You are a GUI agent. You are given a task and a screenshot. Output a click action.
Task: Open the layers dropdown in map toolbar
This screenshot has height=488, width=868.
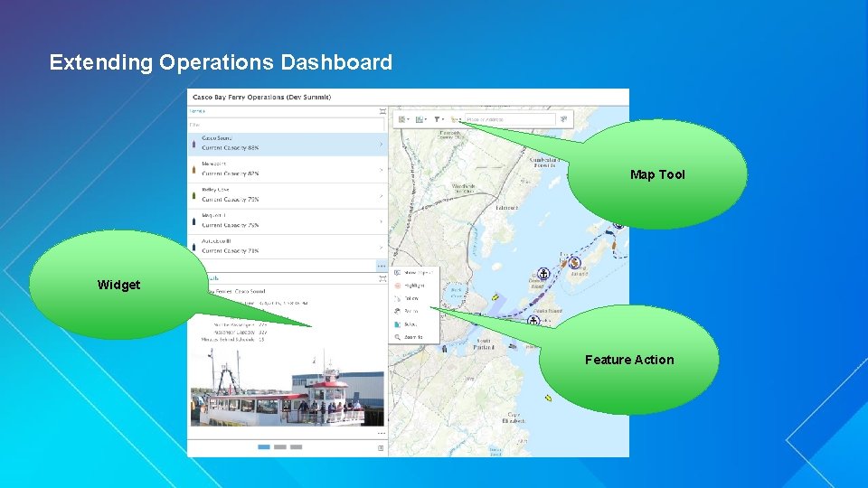pyautogui.click(x=420, y=119)
